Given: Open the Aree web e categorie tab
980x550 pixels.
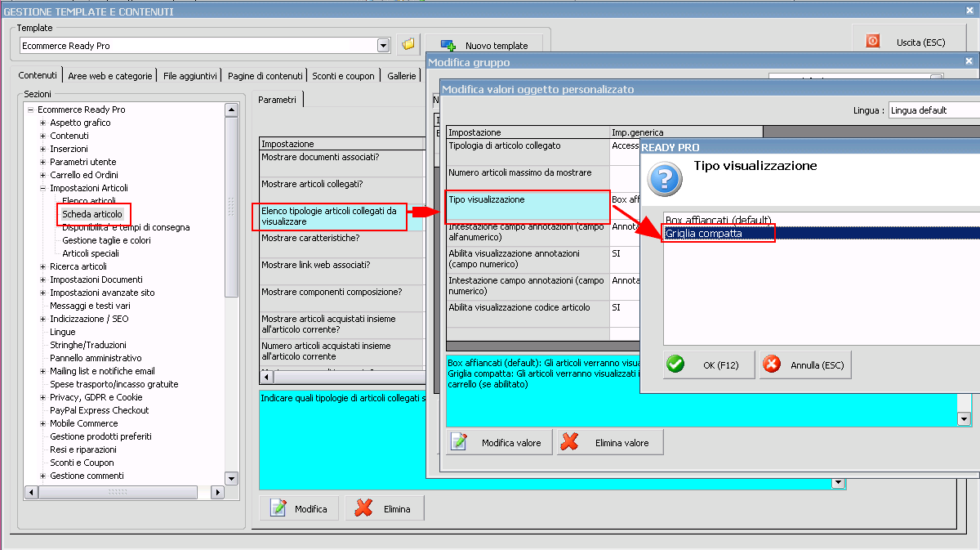Looking at the screenshot, I should [x=110, y=76].
